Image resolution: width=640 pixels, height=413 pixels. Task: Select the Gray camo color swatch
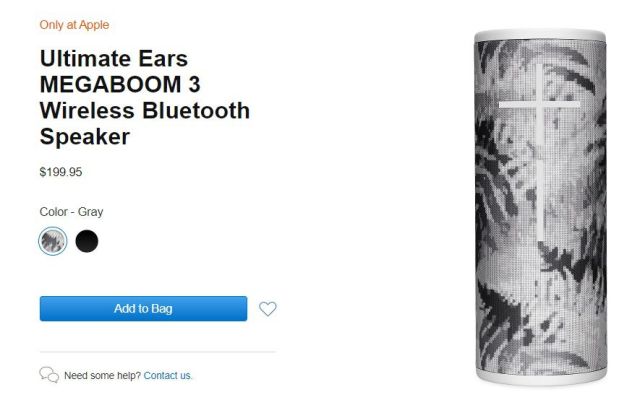pyautogui.click(x=53, y=241)
